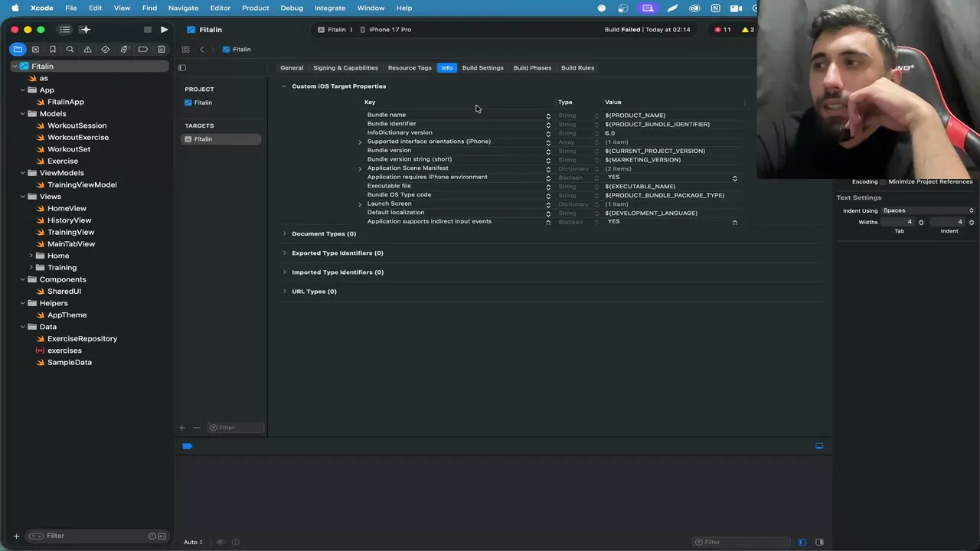Viewport: 980px width, 551px height.
Task: Open the Bookmark navigator icon
Action: tap(53, 50)
